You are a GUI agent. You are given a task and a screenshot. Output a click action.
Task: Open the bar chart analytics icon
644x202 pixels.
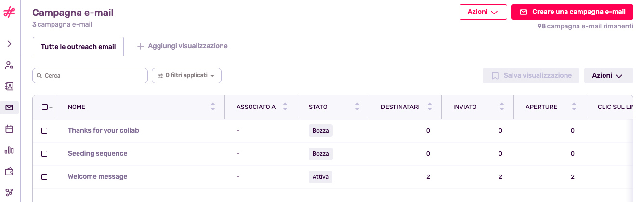coord(9,150)
